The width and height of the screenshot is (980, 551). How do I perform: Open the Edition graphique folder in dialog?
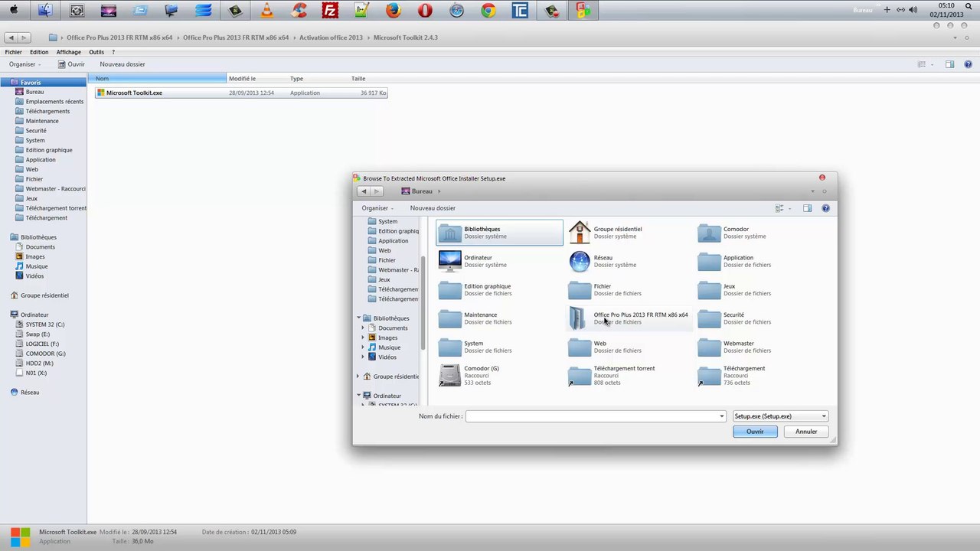[499, 289]
